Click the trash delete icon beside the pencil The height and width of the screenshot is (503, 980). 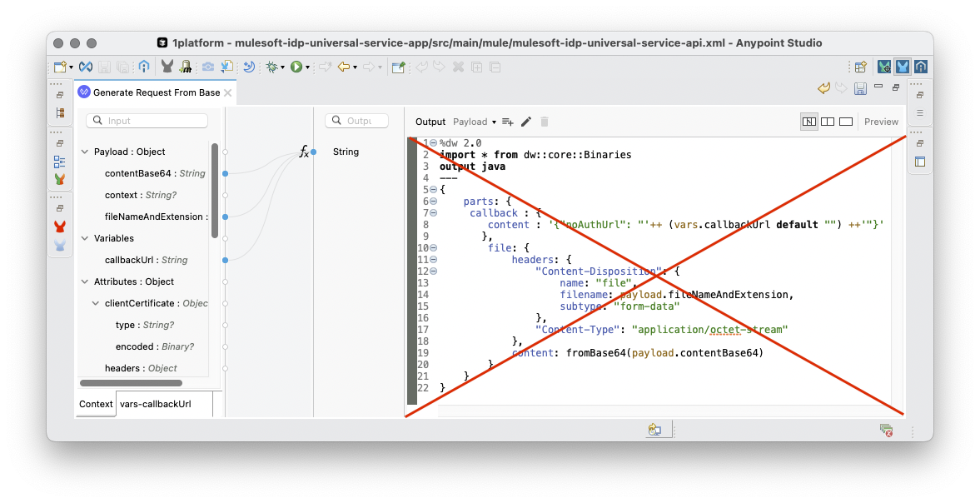coord(544,122)
